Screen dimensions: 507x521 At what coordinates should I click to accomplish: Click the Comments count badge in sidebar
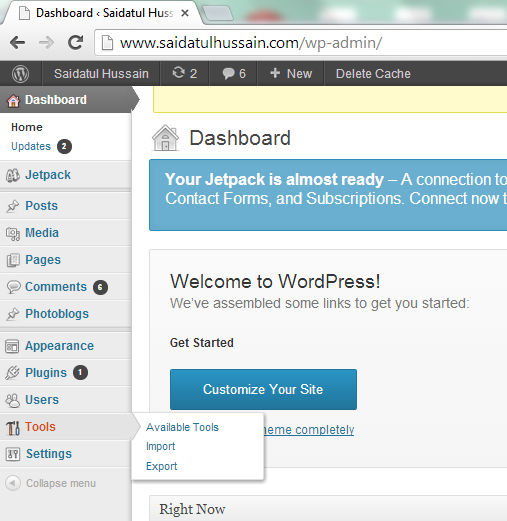(x=100, y=287)
